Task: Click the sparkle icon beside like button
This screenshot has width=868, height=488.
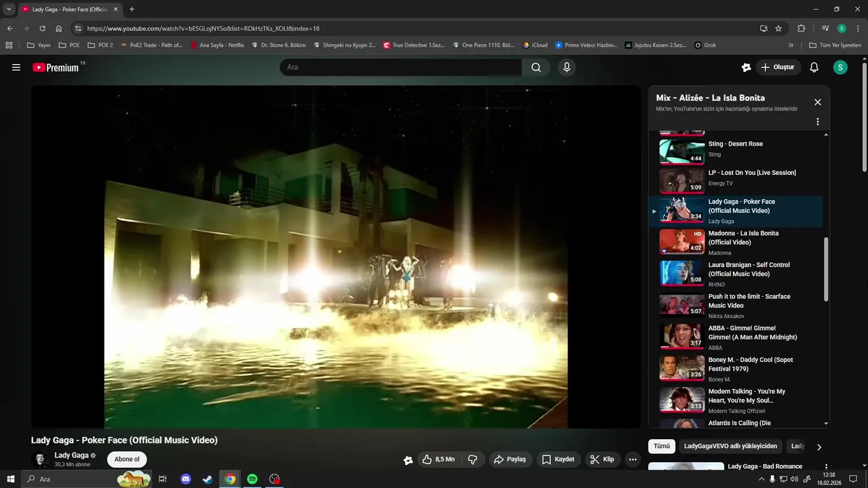Action: (x=408, y=460)
